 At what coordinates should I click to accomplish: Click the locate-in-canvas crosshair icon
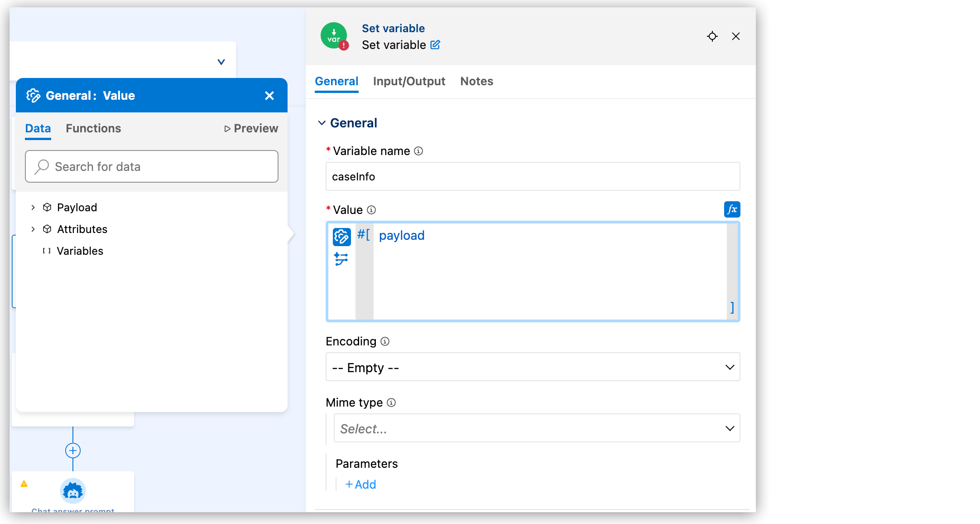(x=712, y=36)
